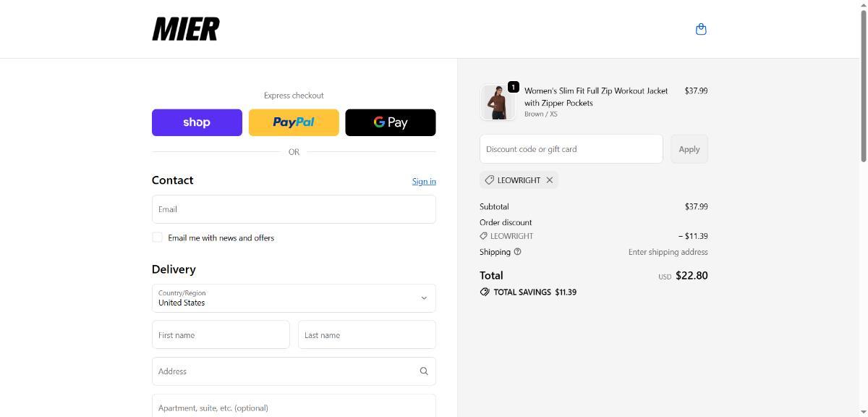Click the Sign in link

424,181
